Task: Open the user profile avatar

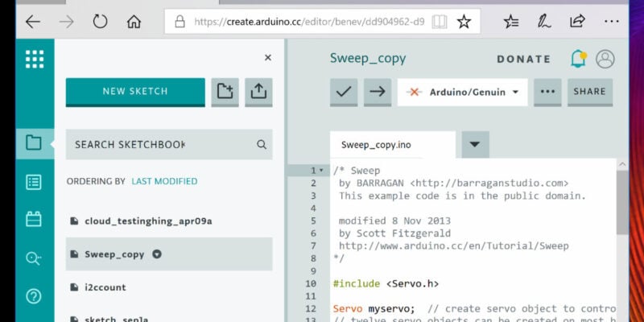Action: click(605, 59)
